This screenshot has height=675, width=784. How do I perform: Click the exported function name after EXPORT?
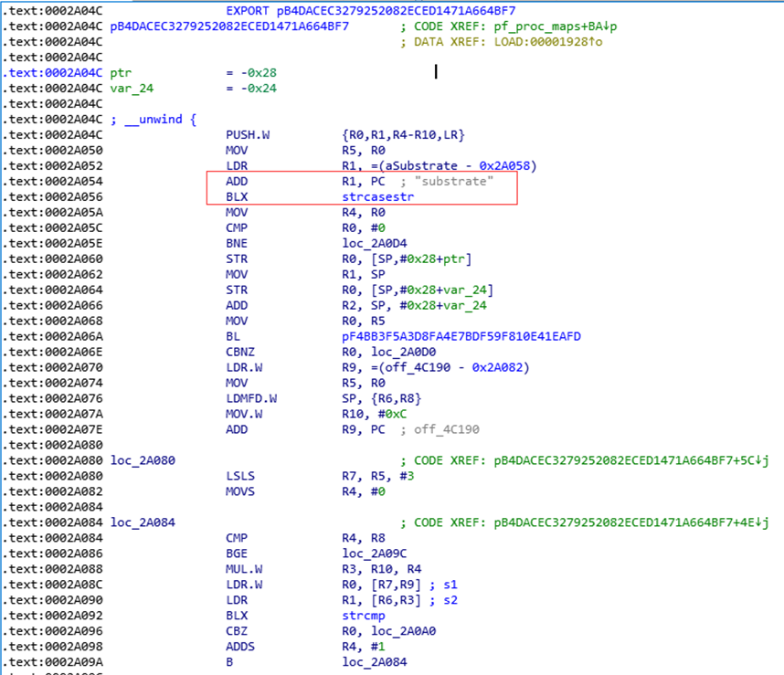point(396,10)
